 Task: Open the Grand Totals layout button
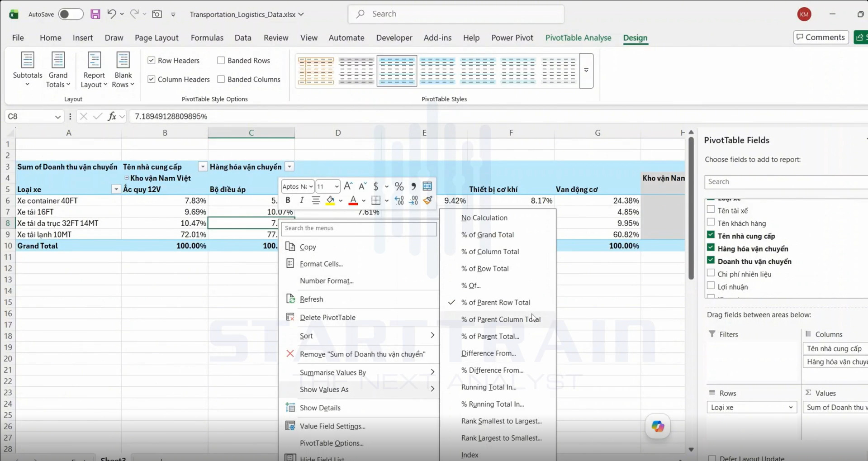tap(58, 70)
